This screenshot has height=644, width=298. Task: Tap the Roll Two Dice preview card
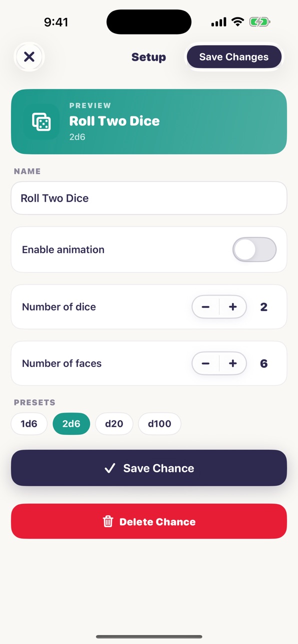(x=149, y=121)
